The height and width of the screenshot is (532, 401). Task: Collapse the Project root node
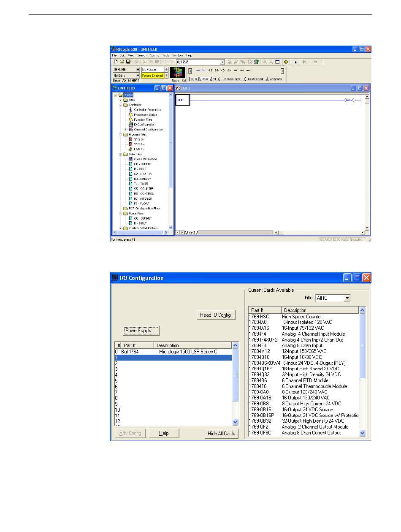coord(115,95)
